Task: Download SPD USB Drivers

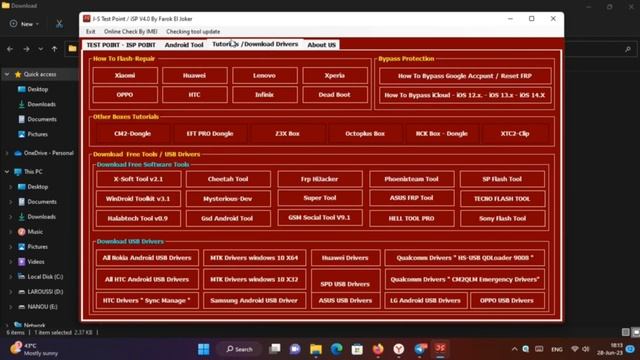Action: (x=345, y=280)
